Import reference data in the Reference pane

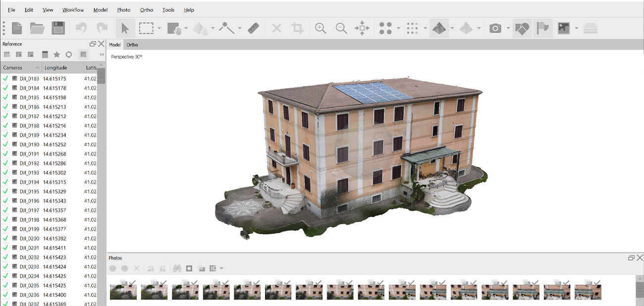point(7,54)
